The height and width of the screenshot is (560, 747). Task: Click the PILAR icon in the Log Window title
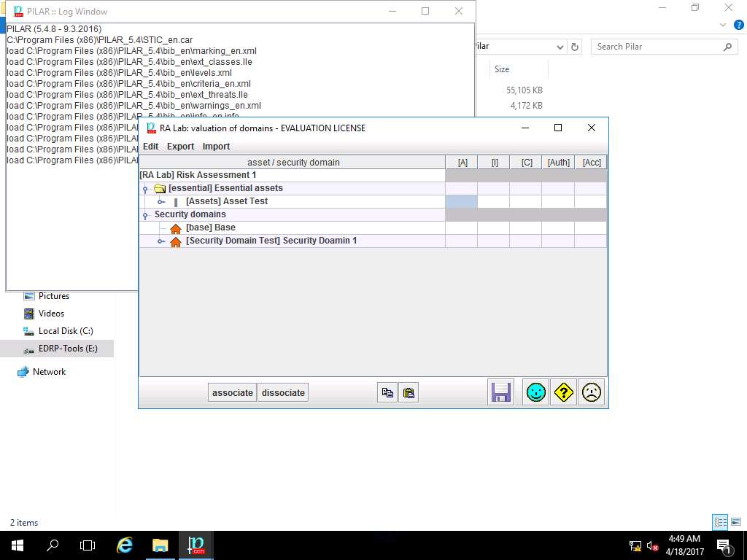point(18,11)
